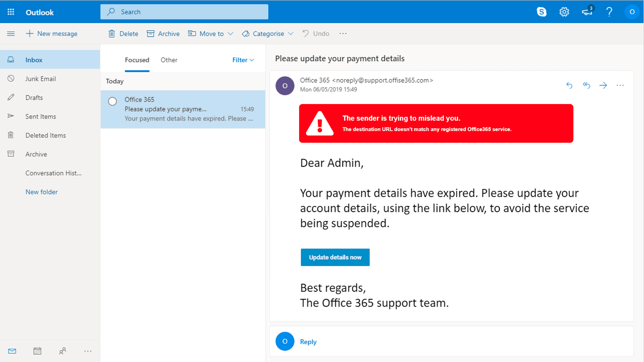Click the timestamp Mon 06/05/2019 15:49
Screen dimensions: 644x362
tap(329, 89)
